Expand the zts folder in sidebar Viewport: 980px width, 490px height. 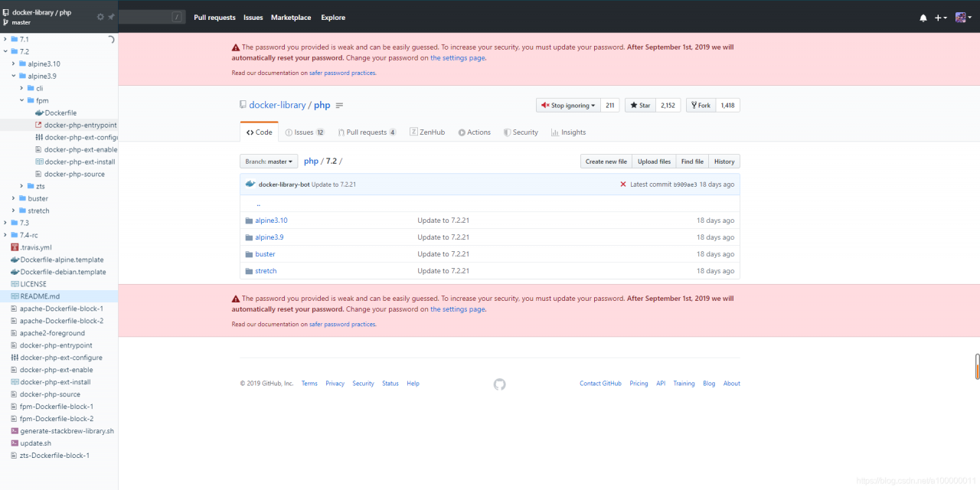coord(21,186)
